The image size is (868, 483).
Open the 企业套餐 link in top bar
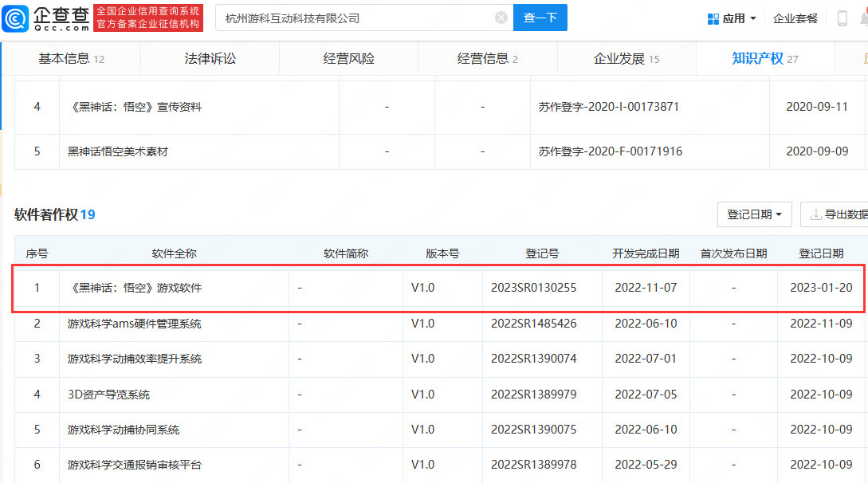click(x=795, y=18)
